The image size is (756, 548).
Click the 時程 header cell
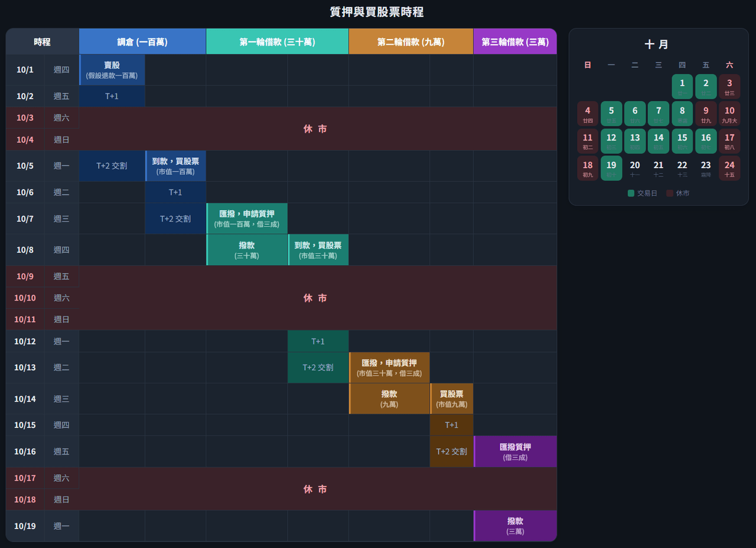pos(43,42)
